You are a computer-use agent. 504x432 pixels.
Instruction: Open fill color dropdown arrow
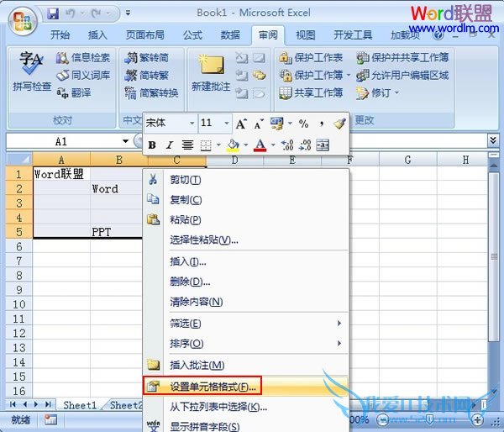tap(246, 145)
